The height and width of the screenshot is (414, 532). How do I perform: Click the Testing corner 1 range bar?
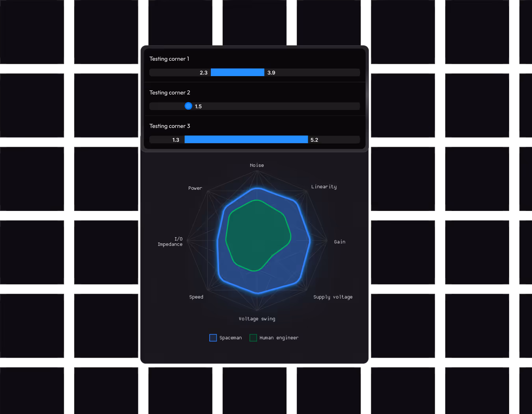pyautogui.click(x=238, y=73)
